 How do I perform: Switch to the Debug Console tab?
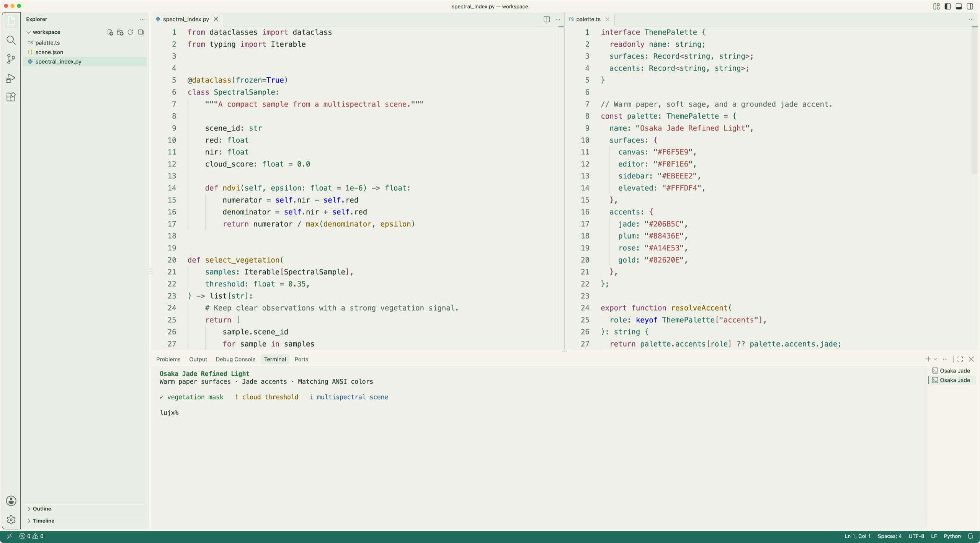point(235,359)
